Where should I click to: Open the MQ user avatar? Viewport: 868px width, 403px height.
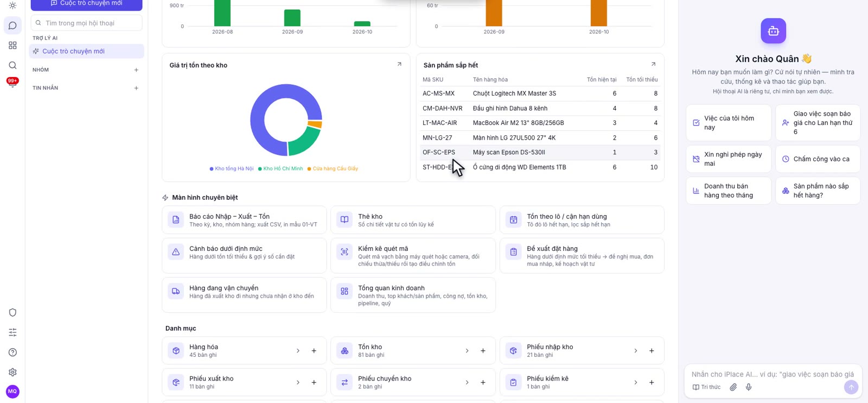point(12,391)
